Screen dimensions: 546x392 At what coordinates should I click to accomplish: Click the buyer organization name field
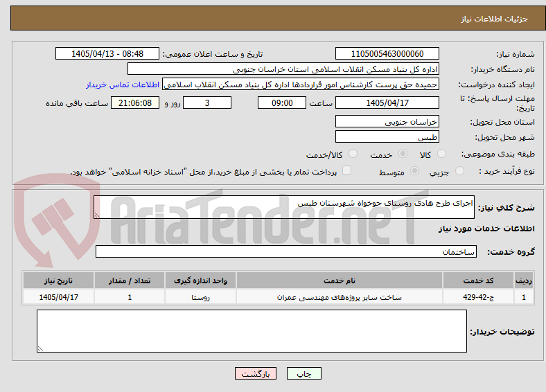[x=283, y=69]
